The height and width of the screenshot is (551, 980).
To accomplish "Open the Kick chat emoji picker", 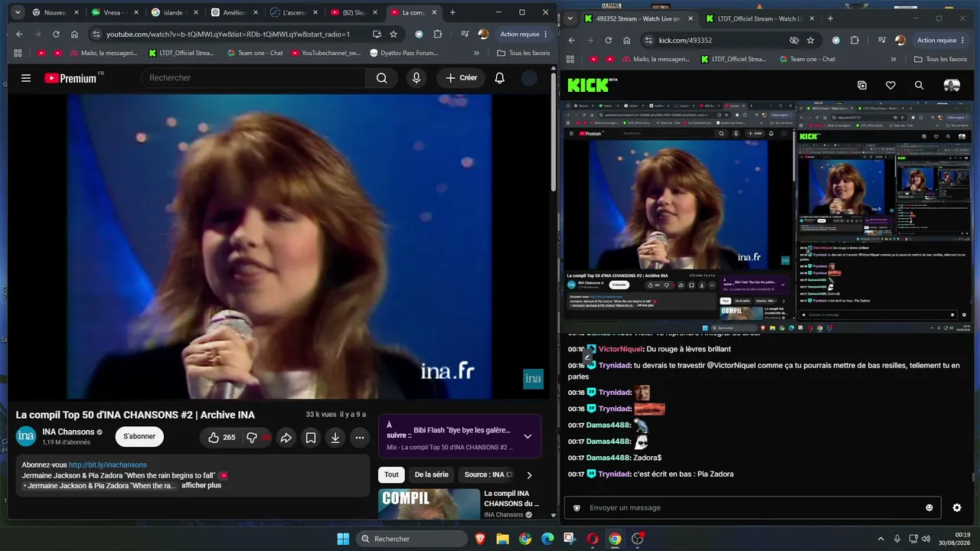I will pos(929,507).
